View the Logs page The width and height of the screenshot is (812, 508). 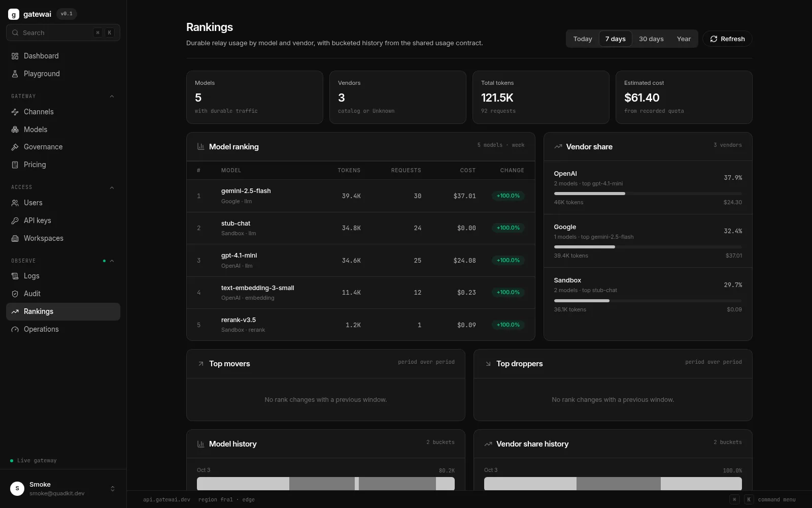pyautogui.click(x=63, y=276)
